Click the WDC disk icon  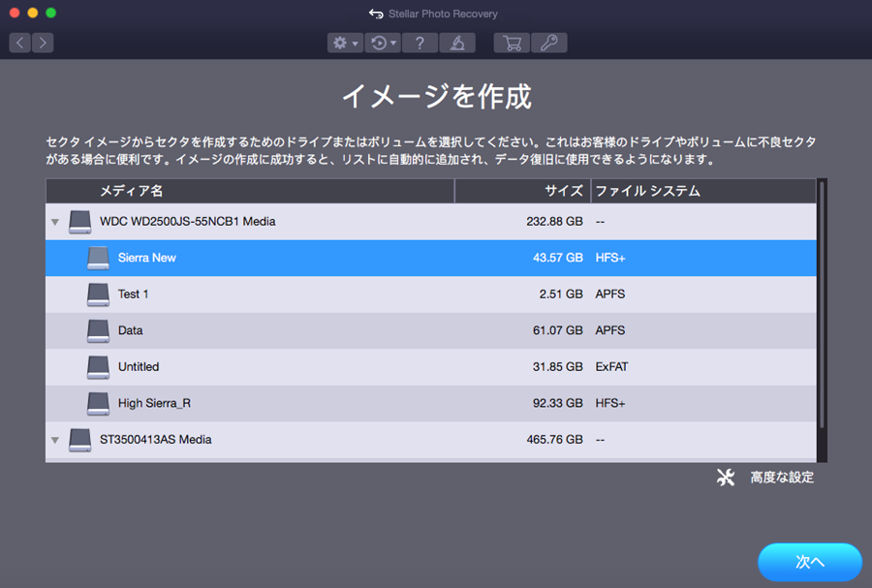(80, 222)
